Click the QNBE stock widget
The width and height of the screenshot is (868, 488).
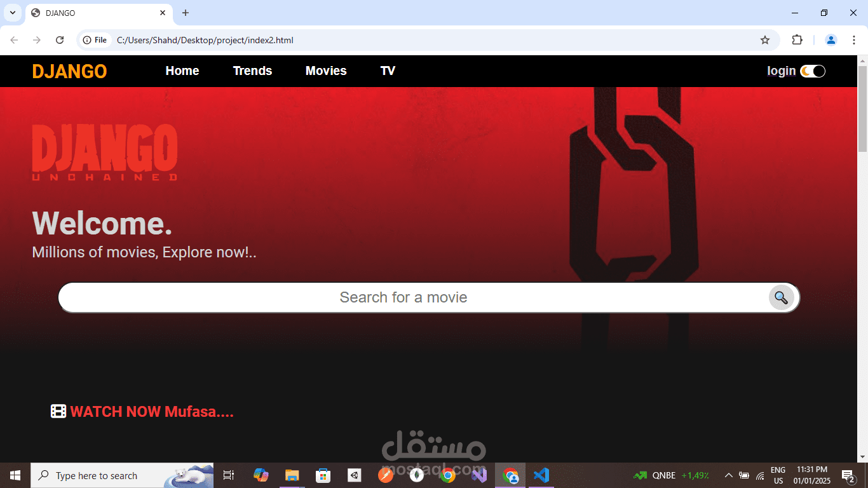tap(671, 475)
